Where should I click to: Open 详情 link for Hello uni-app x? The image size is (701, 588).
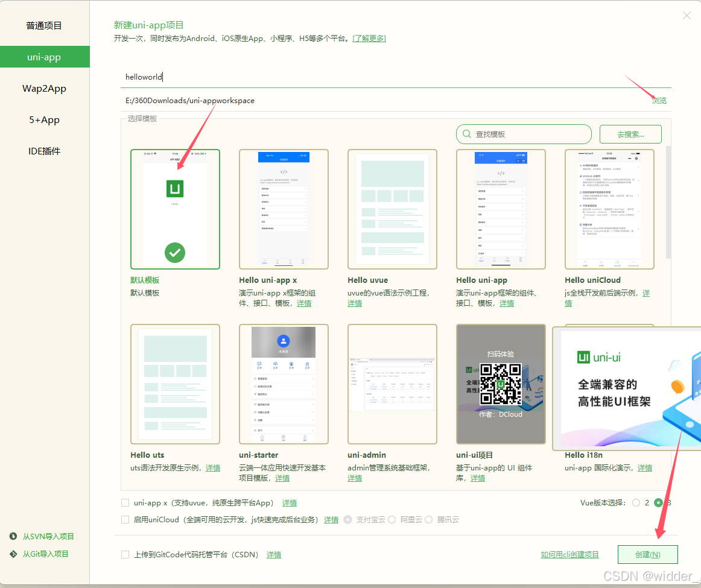[304, 303]
